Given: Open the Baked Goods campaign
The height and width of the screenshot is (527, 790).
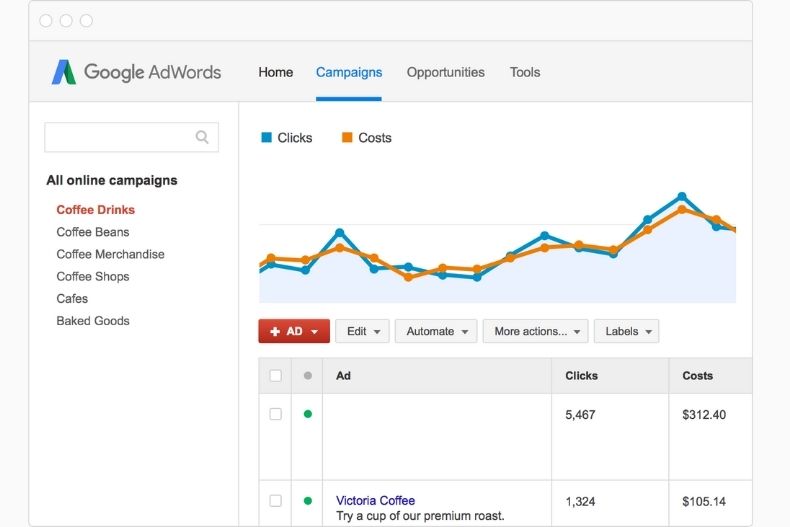Looking at the screenshot, I should pos(93,320).
